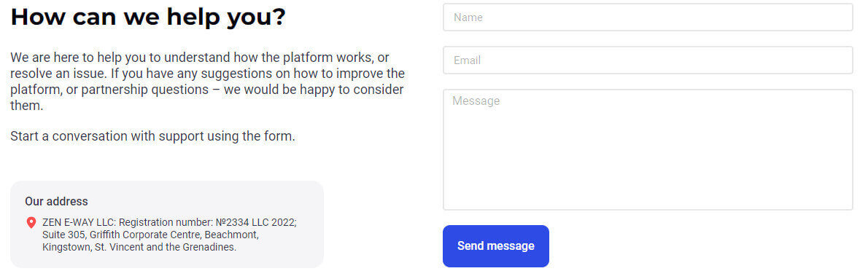Click the 'Message' placeholder label
868x279 pixels.
476,101
